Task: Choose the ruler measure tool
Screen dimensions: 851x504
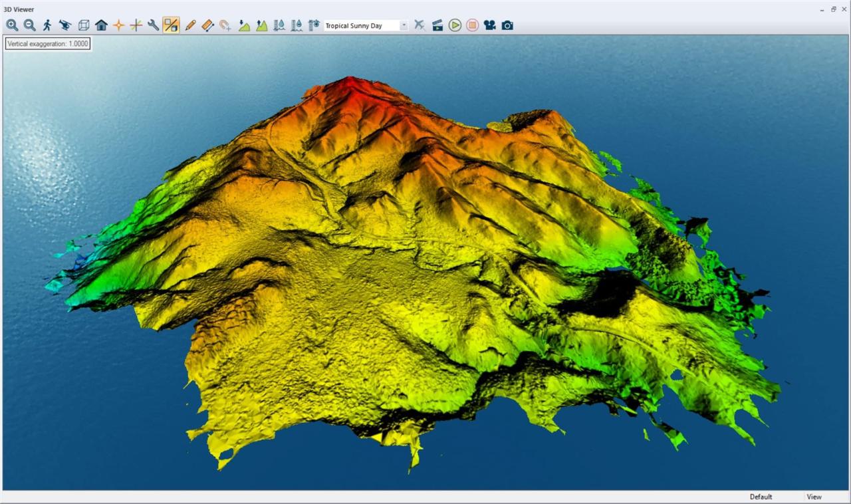Action: (207, 25)
